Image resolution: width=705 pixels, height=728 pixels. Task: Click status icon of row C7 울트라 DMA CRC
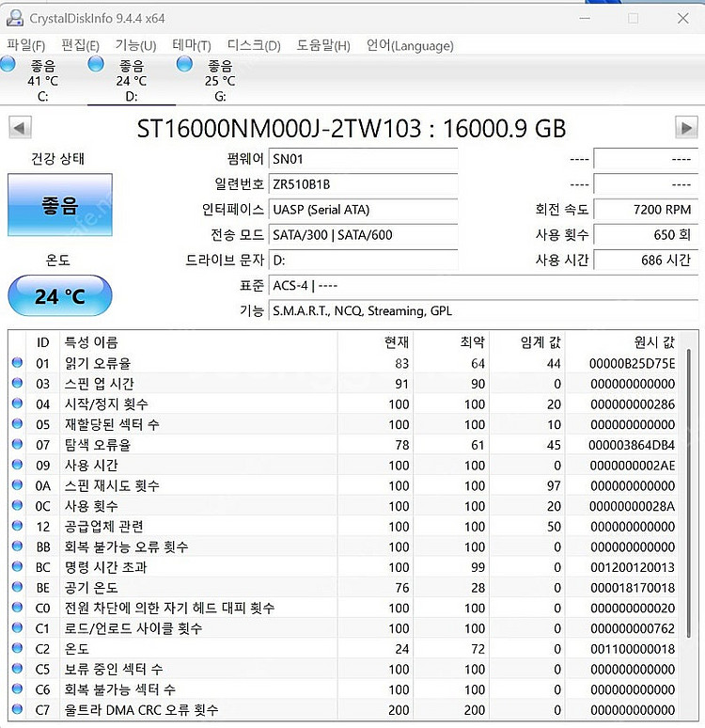coord(17,709)
